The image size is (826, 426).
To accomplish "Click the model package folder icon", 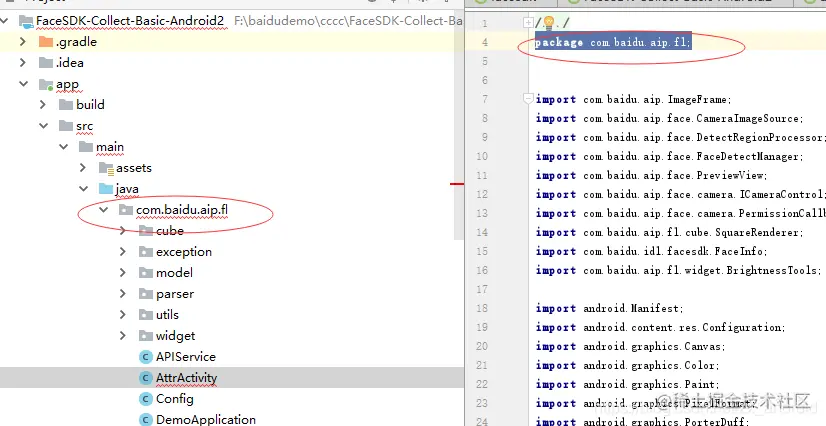I will pyautogui.click(x=146, y=273).
